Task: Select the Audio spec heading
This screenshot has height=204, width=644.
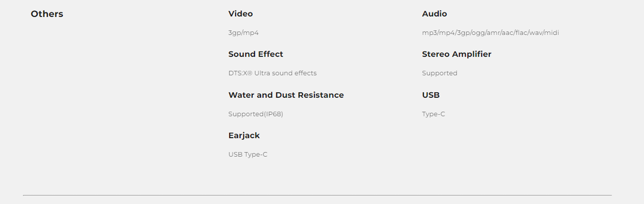Action: (434, 14)
